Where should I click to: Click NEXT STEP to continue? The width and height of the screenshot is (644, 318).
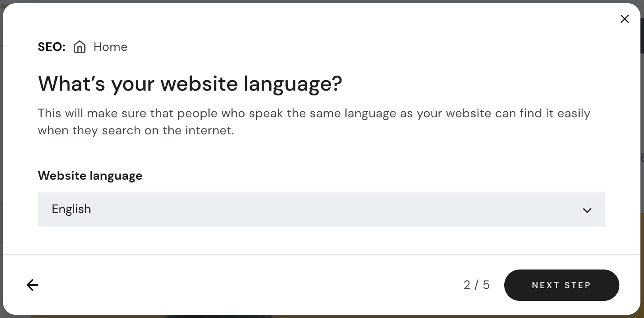pyautogui.click(x=561, y=285)
